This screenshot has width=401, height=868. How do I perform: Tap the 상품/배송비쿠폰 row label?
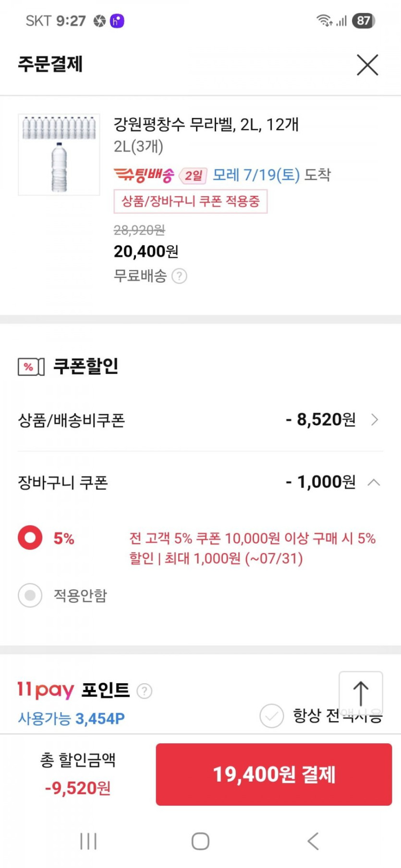(x=72, y=420)
